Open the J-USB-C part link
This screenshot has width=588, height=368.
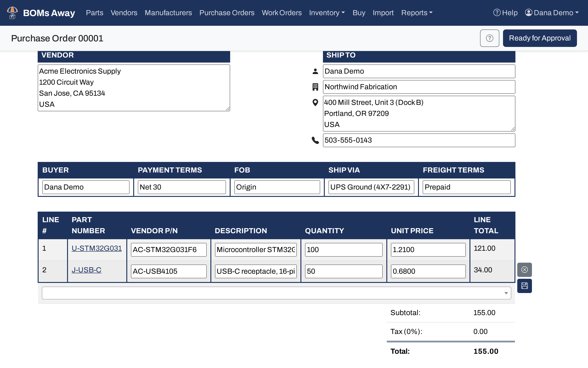[87, 270]
